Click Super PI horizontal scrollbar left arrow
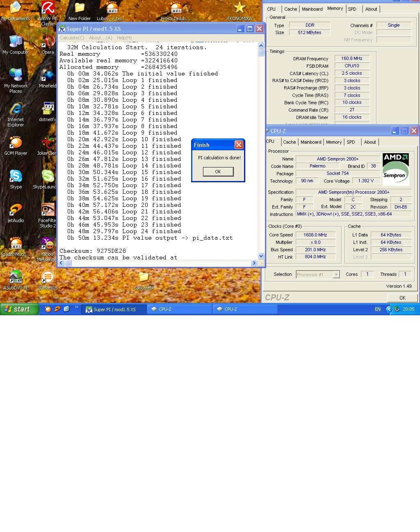 click(x=61, y=263)
